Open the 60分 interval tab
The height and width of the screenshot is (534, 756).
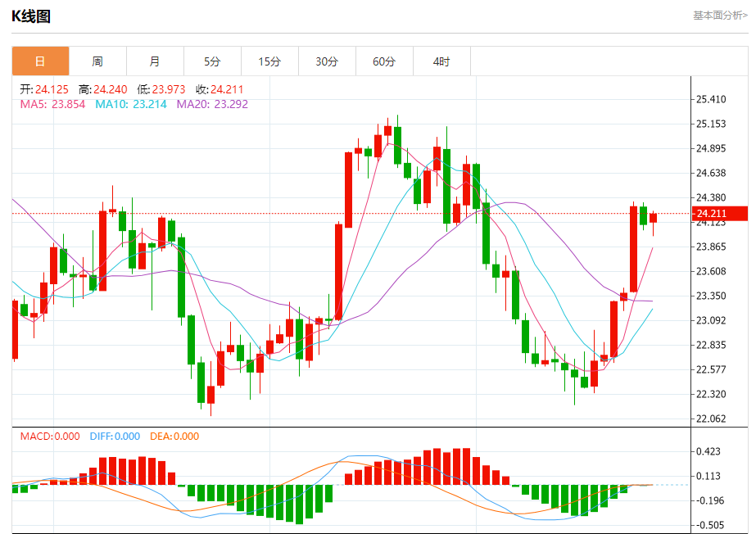click(x=385, y=61)
